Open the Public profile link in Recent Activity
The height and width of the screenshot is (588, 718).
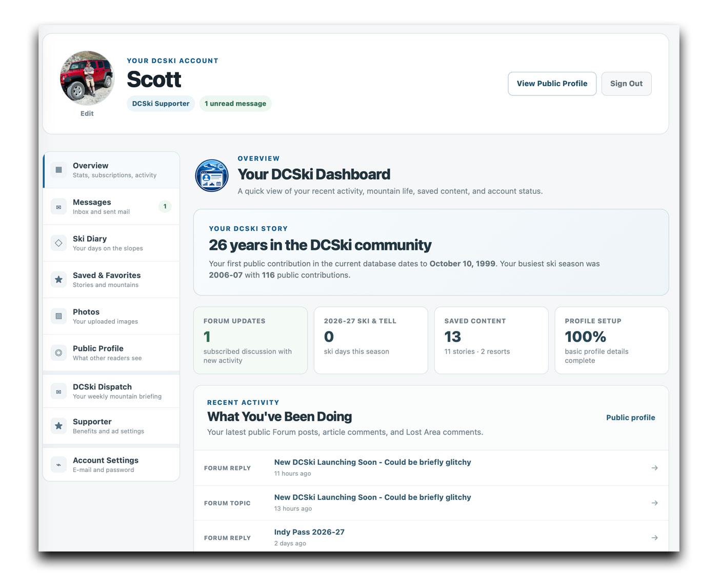[x=630, y=418]
